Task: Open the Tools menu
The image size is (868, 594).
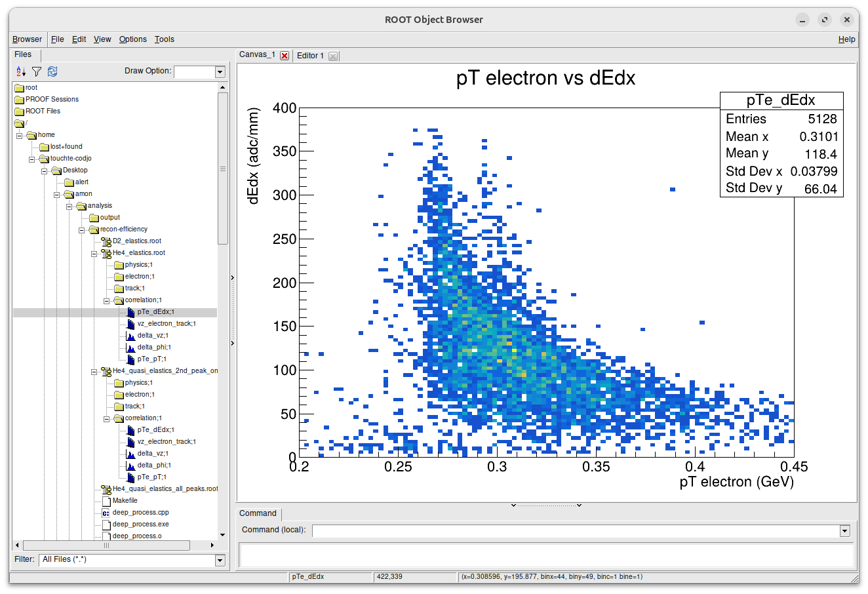Action: (165, 39)
